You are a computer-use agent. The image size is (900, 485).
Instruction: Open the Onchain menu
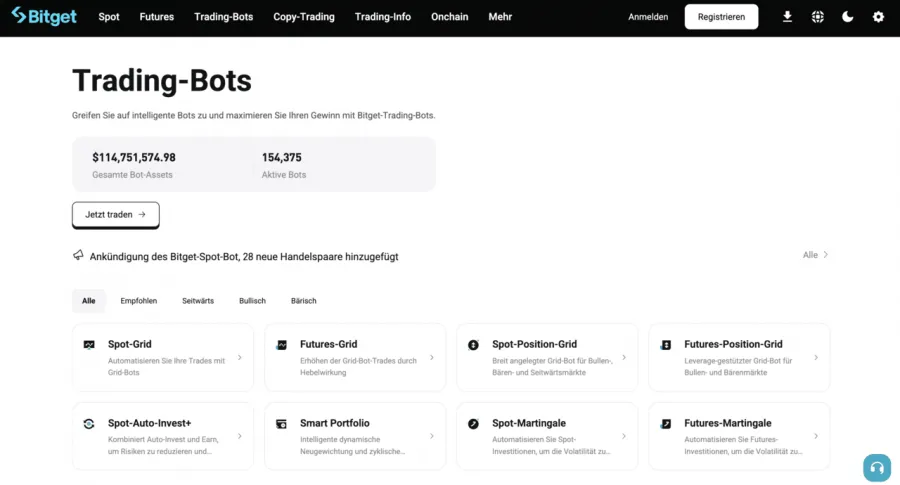[x=449, y=17]
